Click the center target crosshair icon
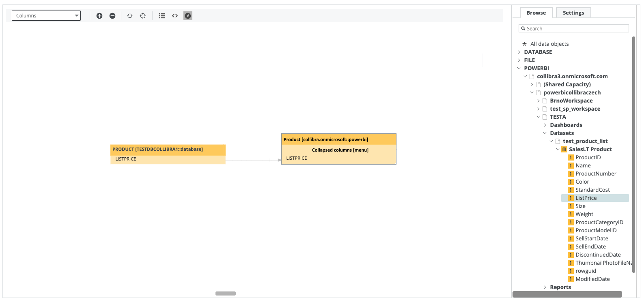The width and height of the screenshot is (644, 302). tap(143, 16)
